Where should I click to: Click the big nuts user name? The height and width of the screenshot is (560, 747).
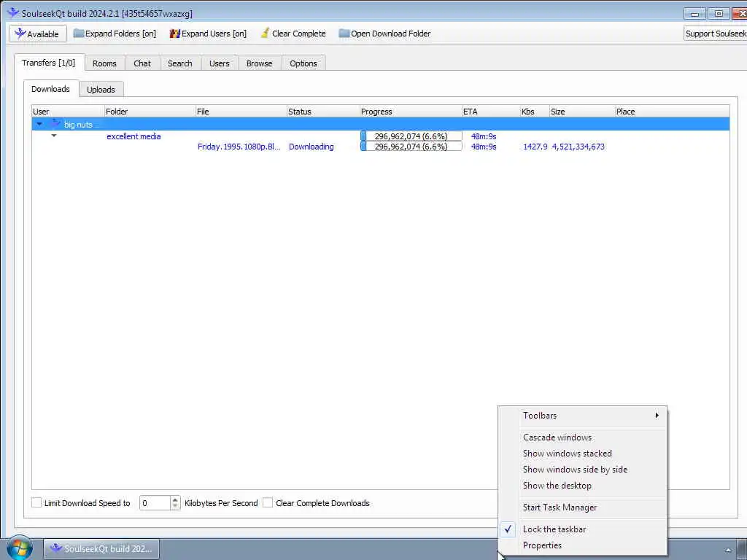pos(78,125)
